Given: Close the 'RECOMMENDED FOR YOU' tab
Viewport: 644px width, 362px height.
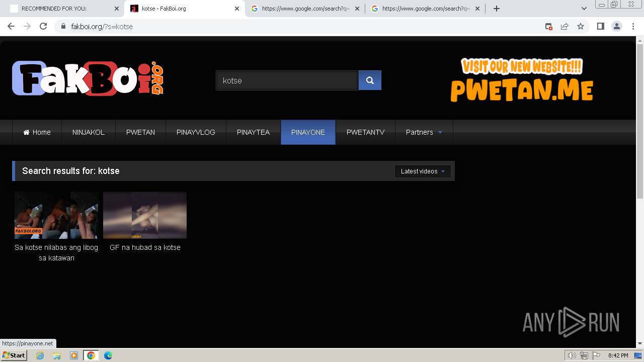Looking at the screenshot, I should coord(117,9).
